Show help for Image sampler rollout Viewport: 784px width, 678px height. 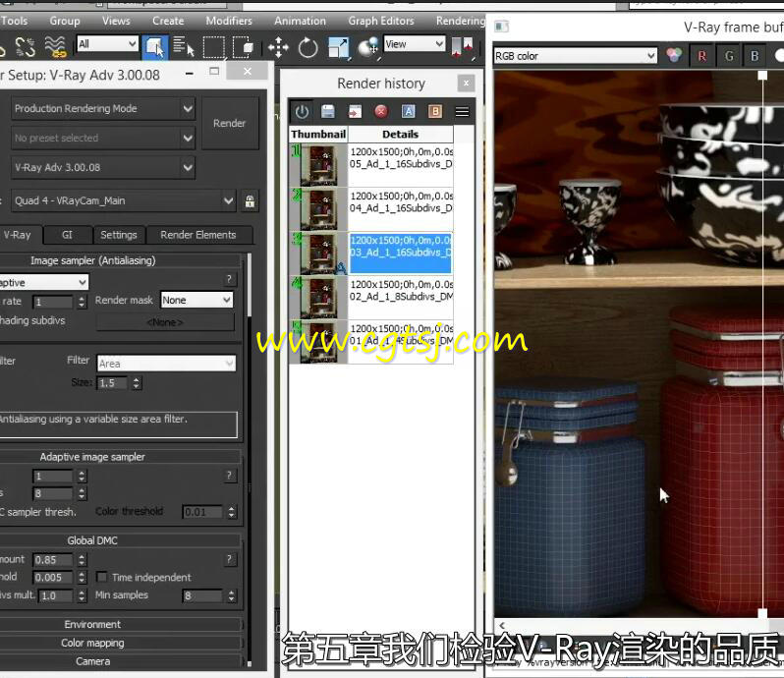[x=229, y=279]
